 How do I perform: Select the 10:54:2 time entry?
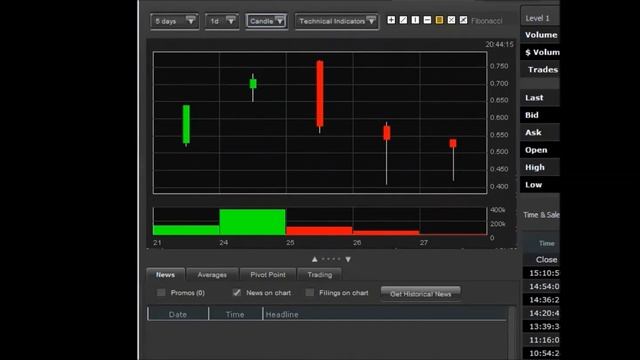[542, 353]
